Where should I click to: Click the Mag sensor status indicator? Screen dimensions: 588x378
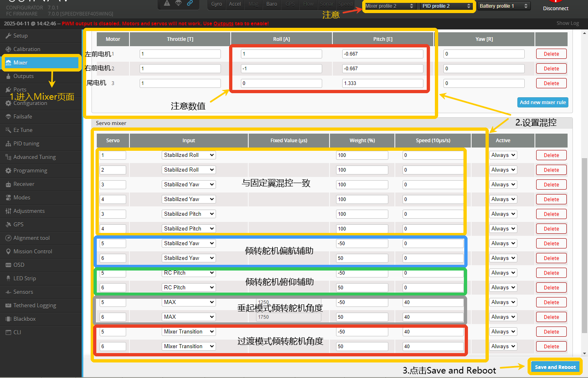(x=253, y=4)
